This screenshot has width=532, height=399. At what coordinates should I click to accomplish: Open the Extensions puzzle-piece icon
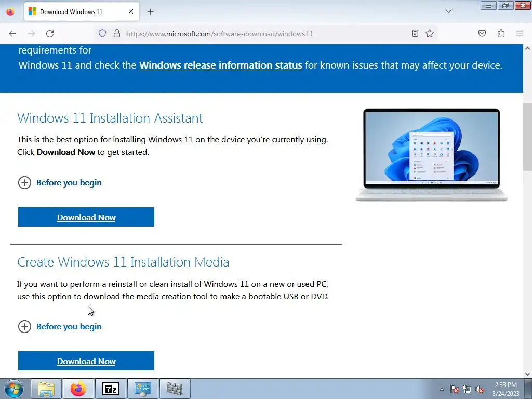[501, 33]
